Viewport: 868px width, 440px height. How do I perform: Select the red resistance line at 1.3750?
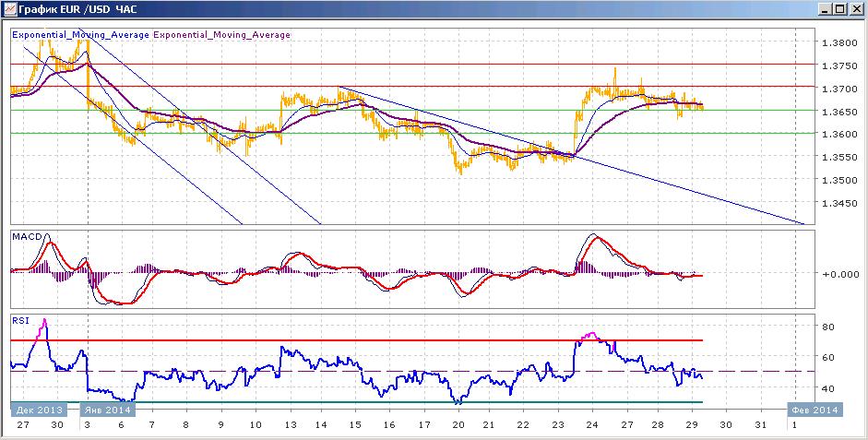coord(412,65)
